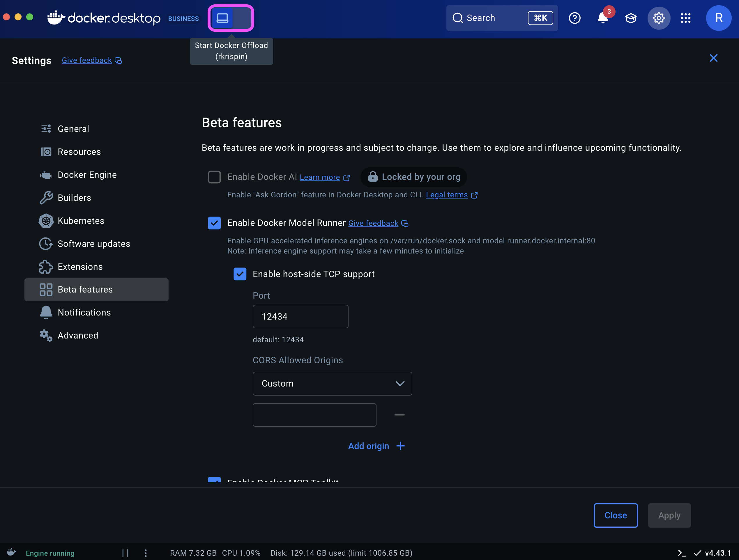Uncheck Enable Docker Model Runner checkbox

click(x=214, y=223)
